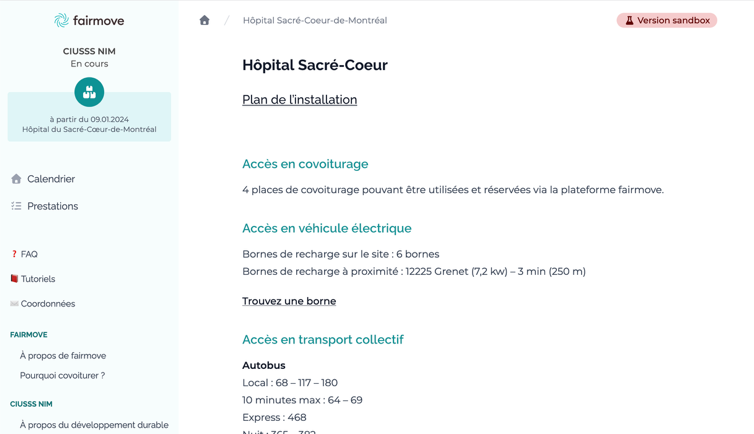Viewport: 754px width, 434px height.
Task: Click the Version sandbox badge
Action: 666,20
